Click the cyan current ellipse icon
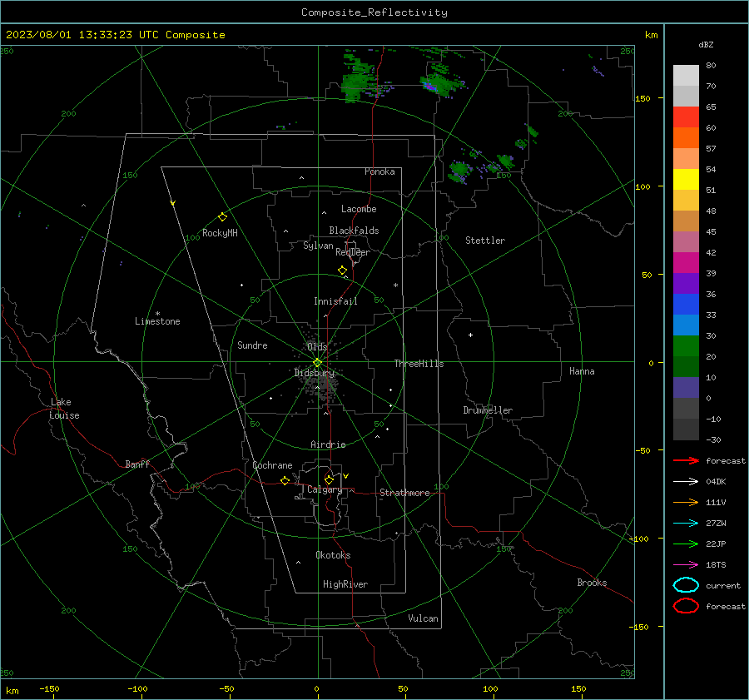Screen dimensions: 749x700 click(686, 585)
